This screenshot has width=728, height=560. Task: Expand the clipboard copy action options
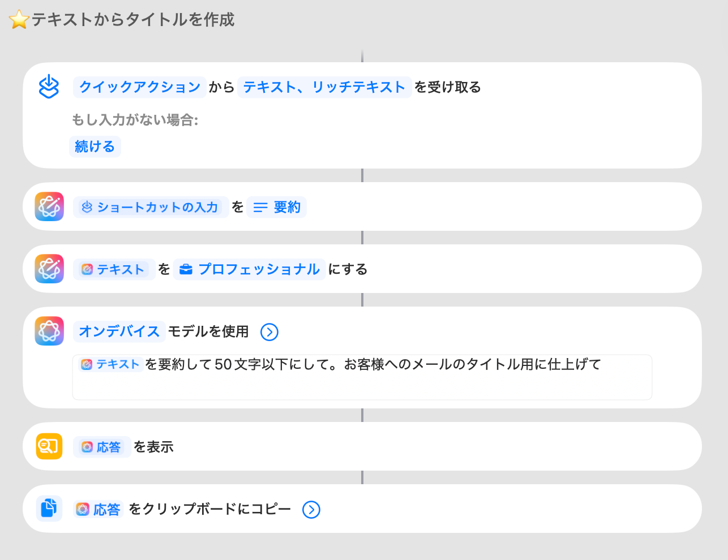pos(311,510)
